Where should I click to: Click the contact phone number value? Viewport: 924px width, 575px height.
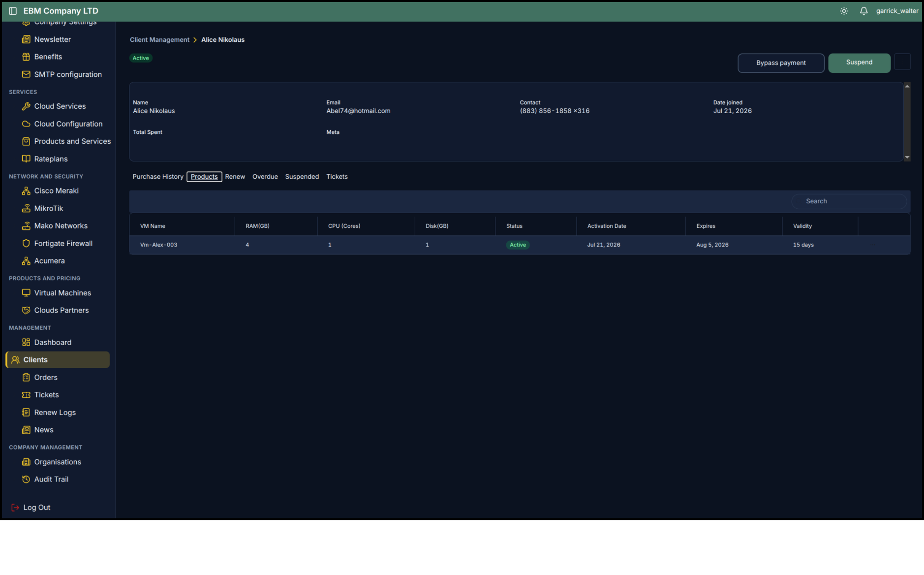(x=554, y=111)
